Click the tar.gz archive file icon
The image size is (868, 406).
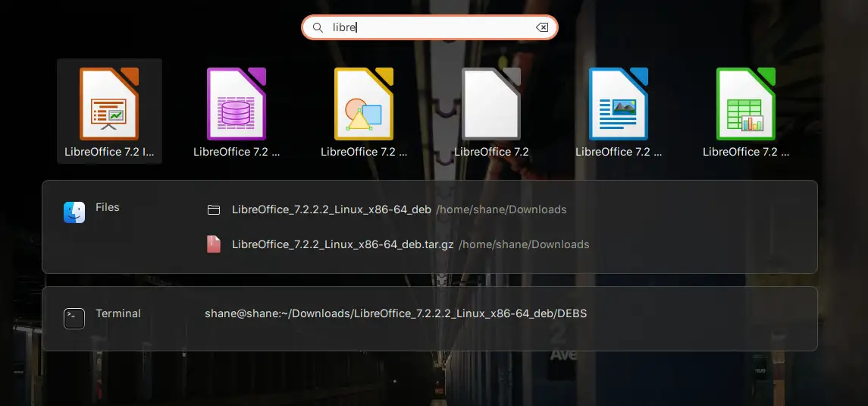(x=214, y=244)
